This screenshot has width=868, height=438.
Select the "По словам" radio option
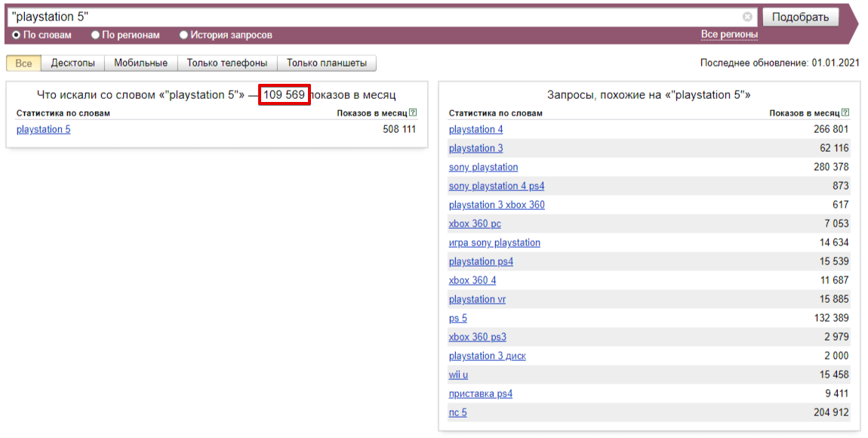click(x=17, y=35)
